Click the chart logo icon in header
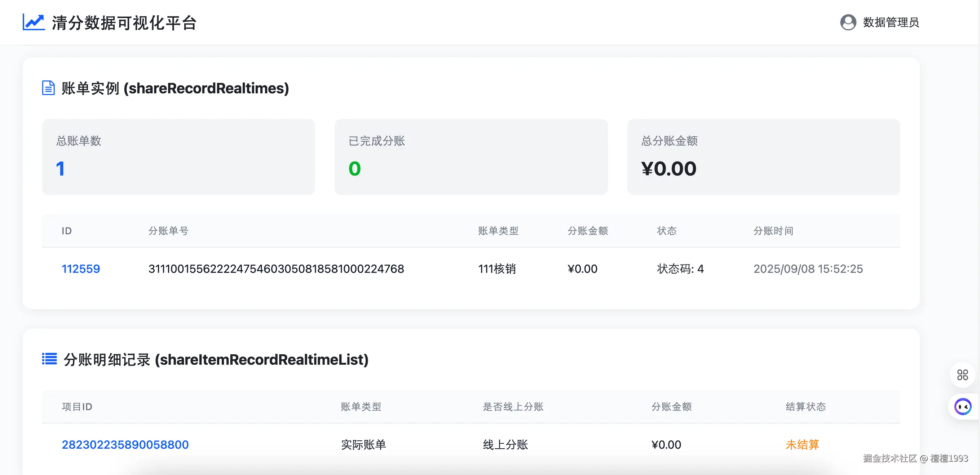The height and width of the screenshot is (475, 980). [x=34, y=22]
